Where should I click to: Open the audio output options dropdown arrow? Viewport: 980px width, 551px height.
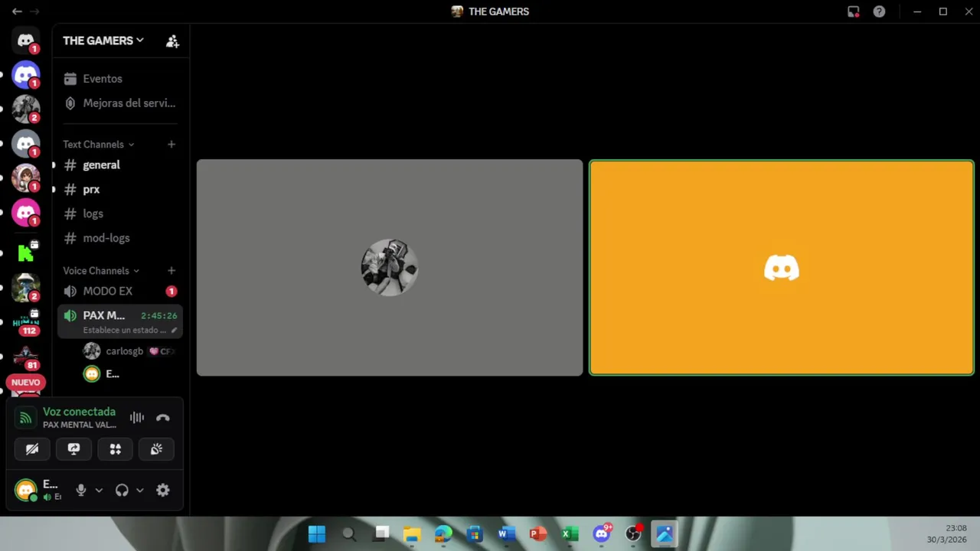tap(139, 491)
